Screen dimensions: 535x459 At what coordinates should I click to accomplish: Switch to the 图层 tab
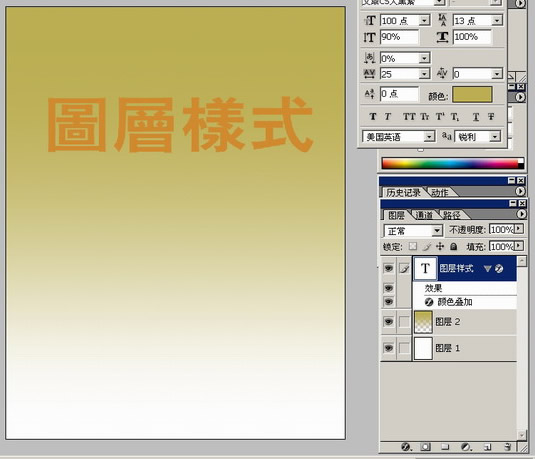[396, 215]
